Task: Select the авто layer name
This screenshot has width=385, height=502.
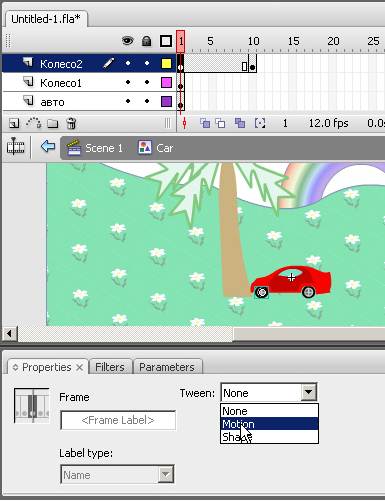Action: 52,102
